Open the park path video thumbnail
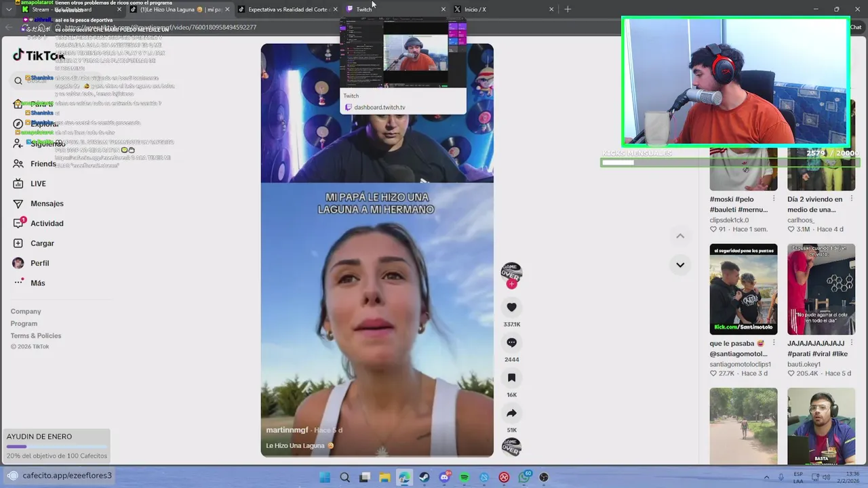Viewport: 868px width, 488px height. pos(743,426)
